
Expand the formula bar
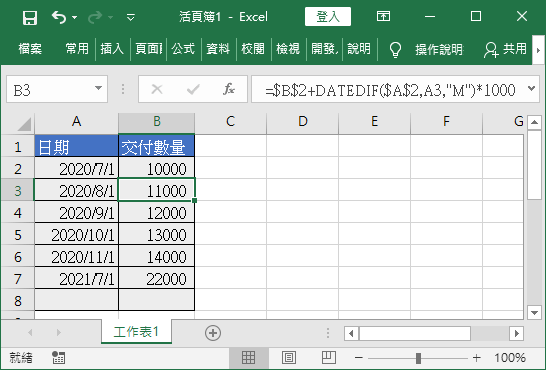(x=531, y=88)
